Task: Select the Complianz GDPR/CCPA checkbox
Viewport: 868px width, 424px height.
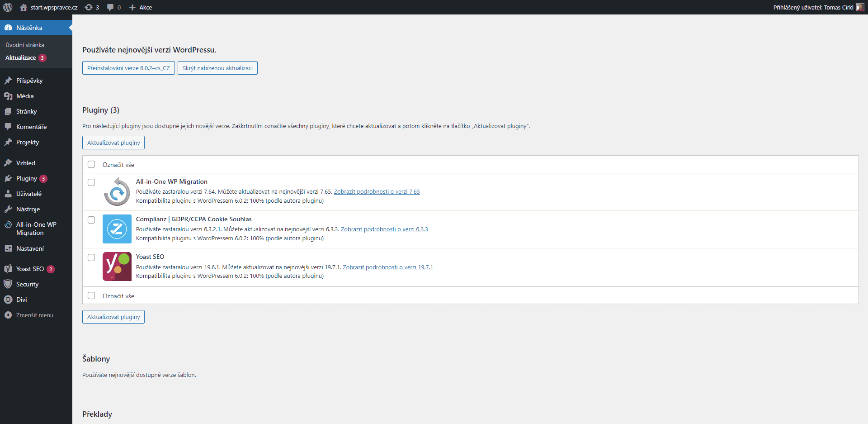Action: [x=91, y=220]
